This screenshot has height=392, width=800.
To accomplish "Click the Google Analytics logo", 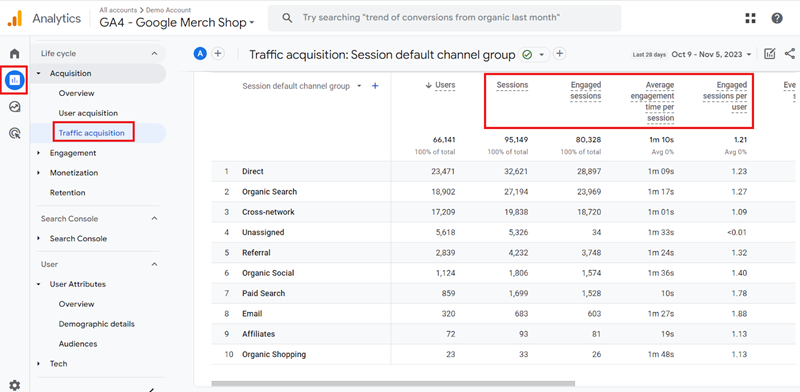I will [15, 18].
